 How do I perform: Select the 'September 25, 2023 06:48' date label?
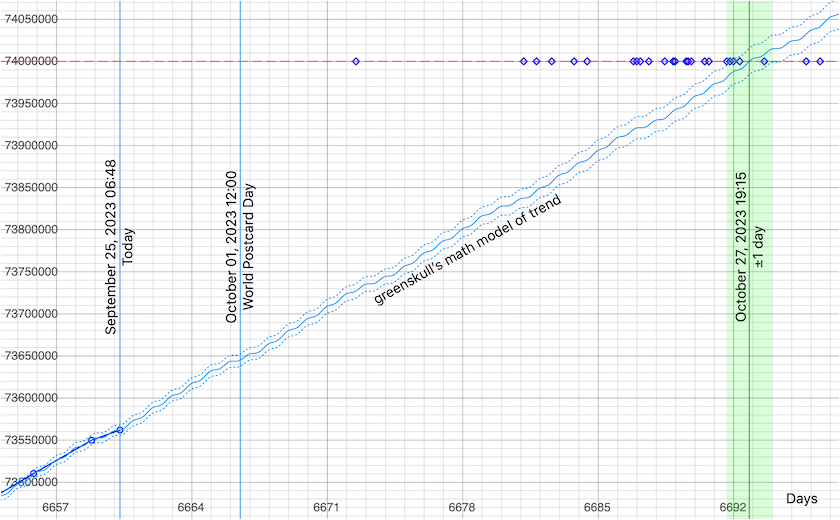tap(111, 246)
